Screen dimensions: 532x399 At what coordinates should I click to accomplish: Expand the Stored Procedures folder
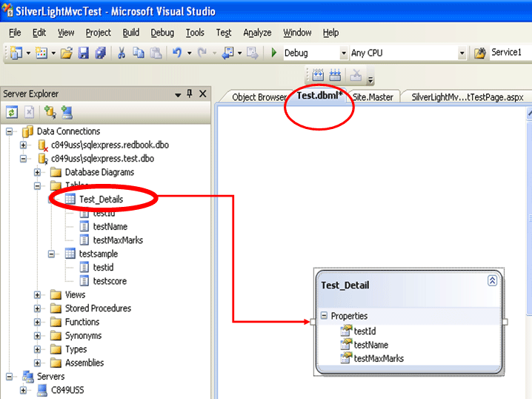[37, 309]
